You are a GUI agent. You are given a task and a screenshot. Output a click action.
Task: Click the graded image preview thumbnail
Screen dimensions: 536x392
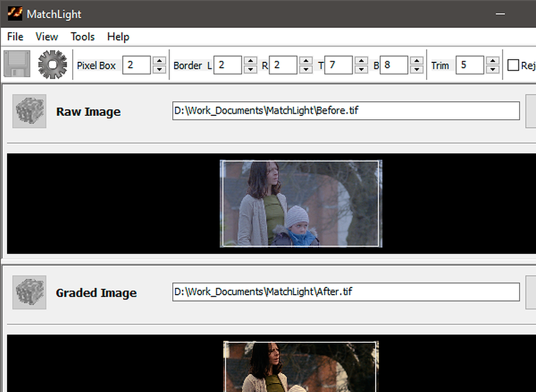(x=301, y=366)
